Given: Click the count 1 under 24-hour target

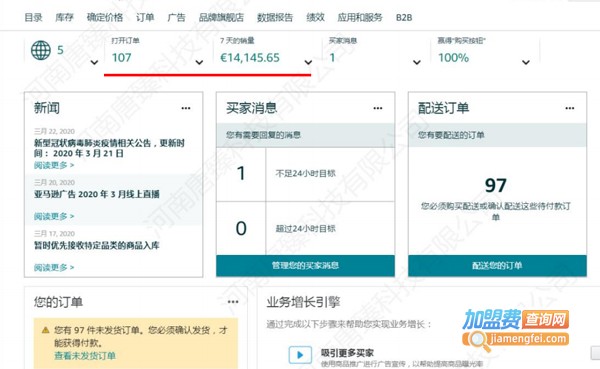Looking at the screenshot, I should [x=241, y=173].
